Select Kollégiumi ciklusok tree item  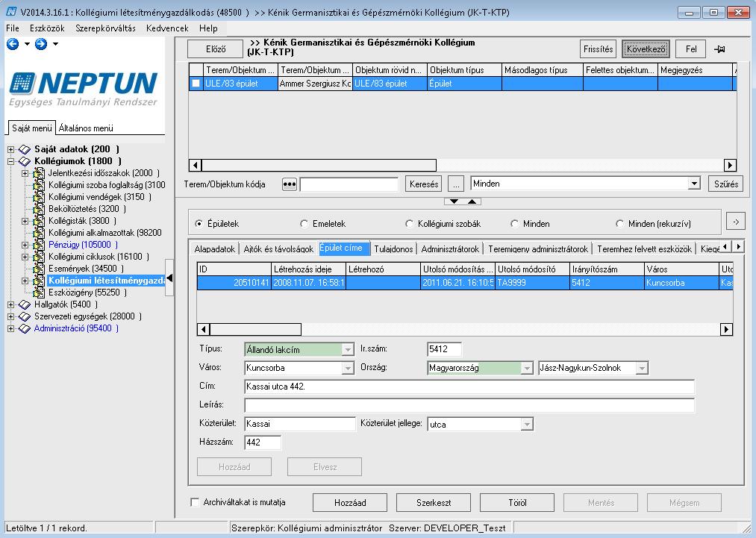99,257
